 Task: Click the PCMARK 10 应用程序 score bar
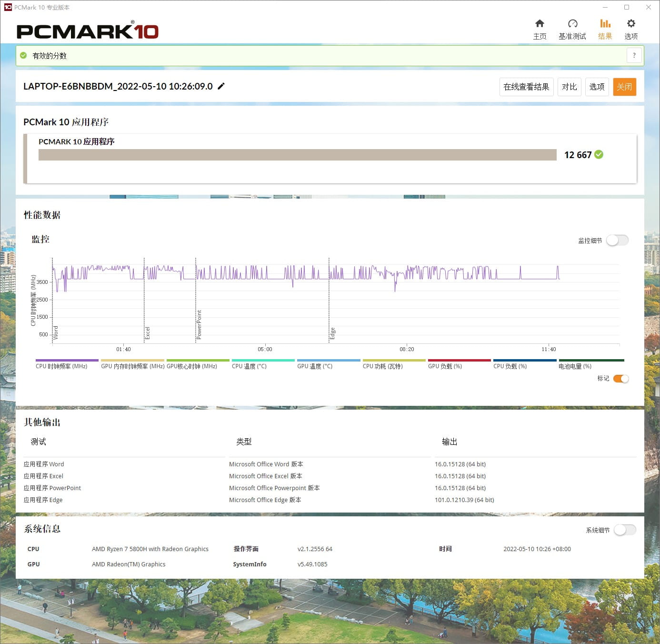[x=297, y=155]
